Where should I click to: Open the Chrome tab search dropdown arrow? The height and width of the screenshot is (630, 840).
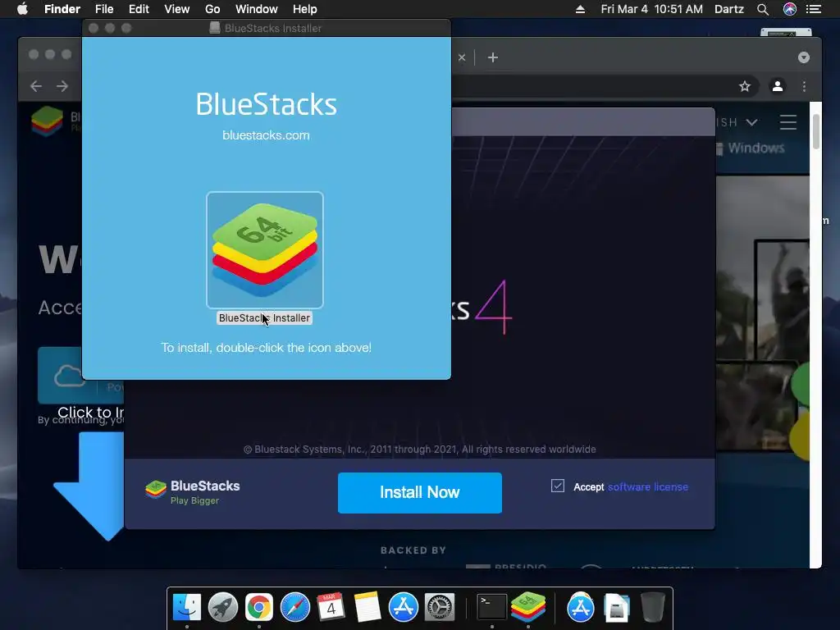click(804, 57)
